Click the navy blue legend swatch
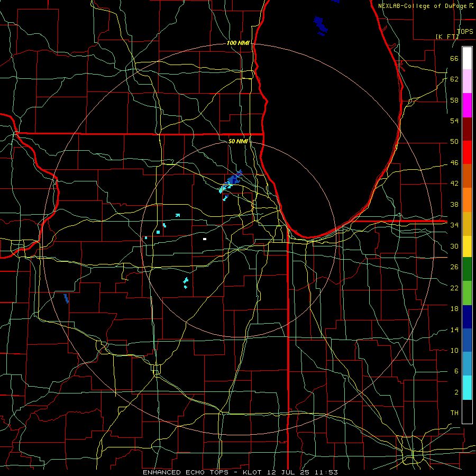 [467, 317]
